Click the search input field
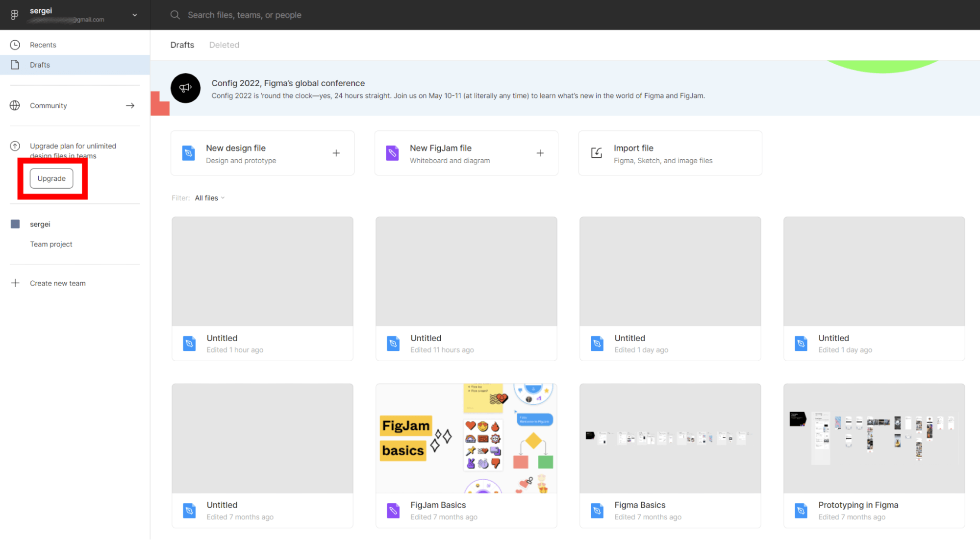 click(243, 15)
